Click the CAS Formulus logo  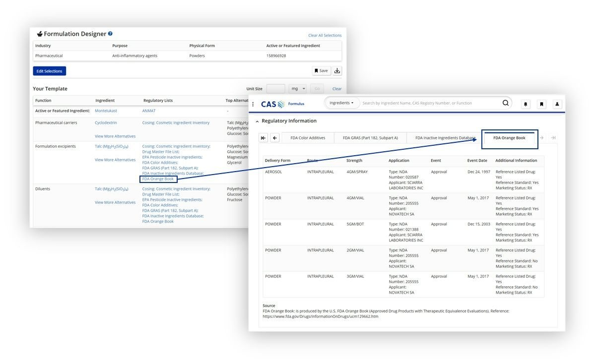point(282,104)
